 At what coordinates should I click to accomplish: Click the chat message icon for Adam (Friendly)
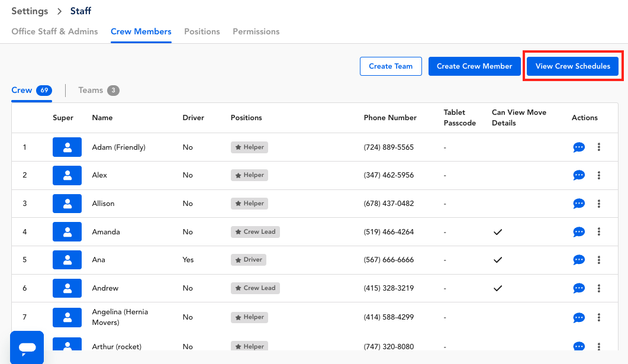[x=579, y=147]
